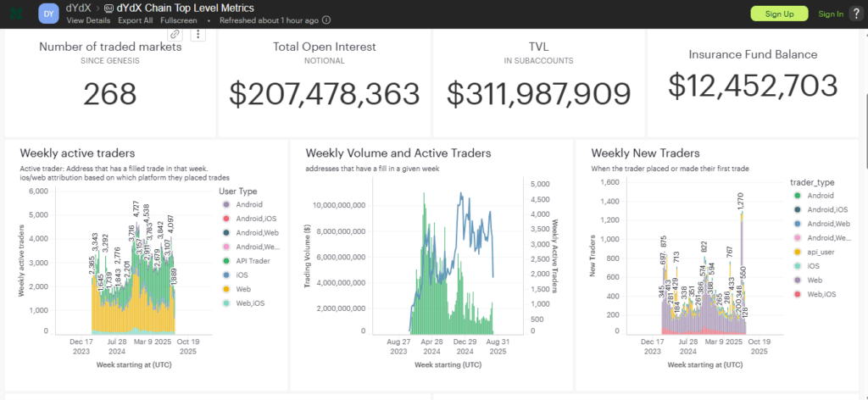Copy link icon on Number of traded markets
868x400 pixels.
(x=175, y=34)
